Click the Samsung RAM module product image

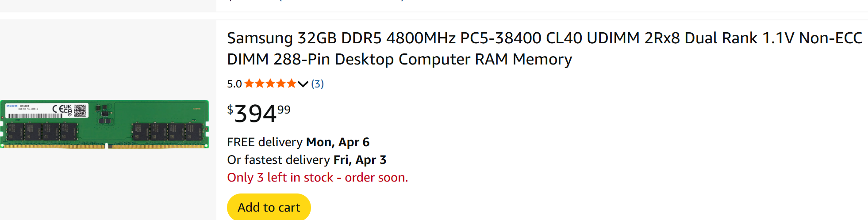pyautogui.click(x=104, y=124)
